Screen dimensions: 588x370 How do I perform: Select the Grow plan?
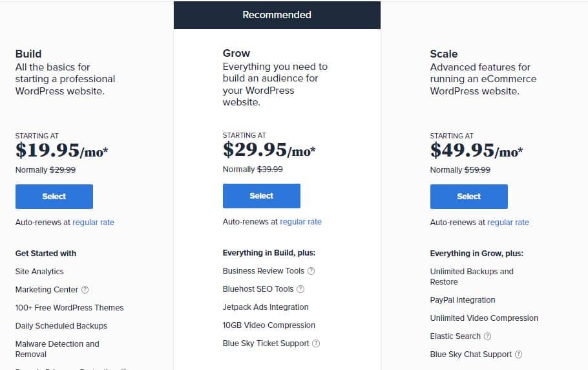(x=262, y=195)
